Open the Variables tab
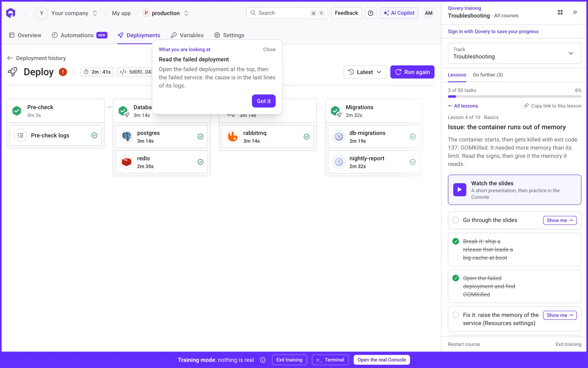The width and height of the screenshot is (588, 368). pyautogui.click(x=187, y=35)
